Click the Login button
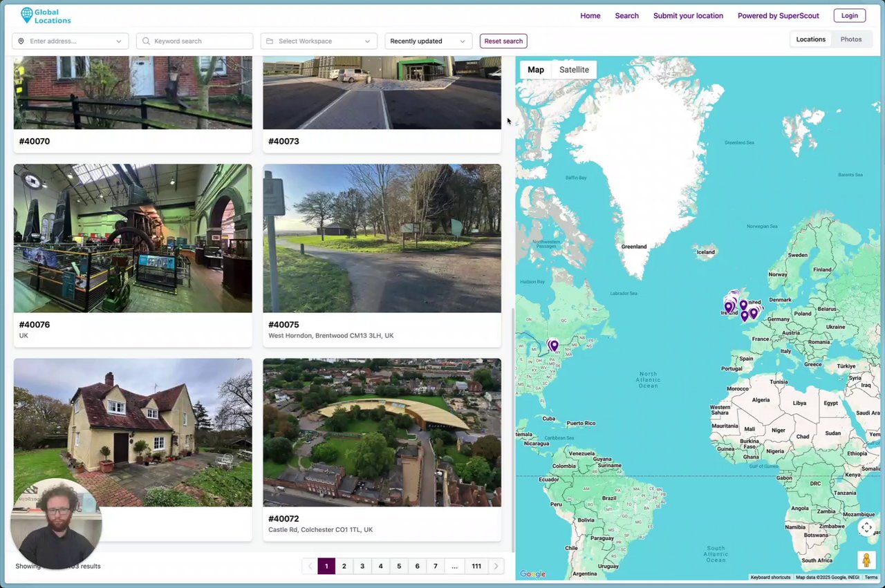885x588 pixels. click(850, 16)
